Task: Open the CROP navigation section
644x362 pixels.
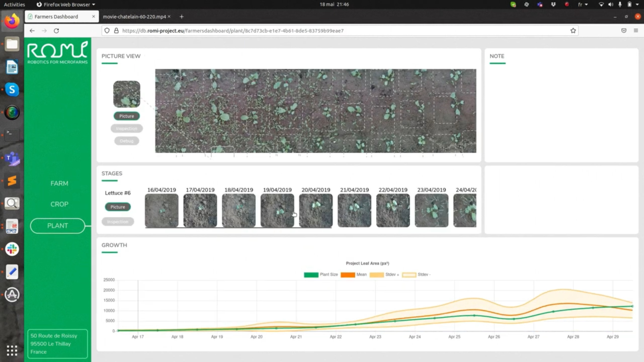Action: pyautogui.click(x=59, y=204)
